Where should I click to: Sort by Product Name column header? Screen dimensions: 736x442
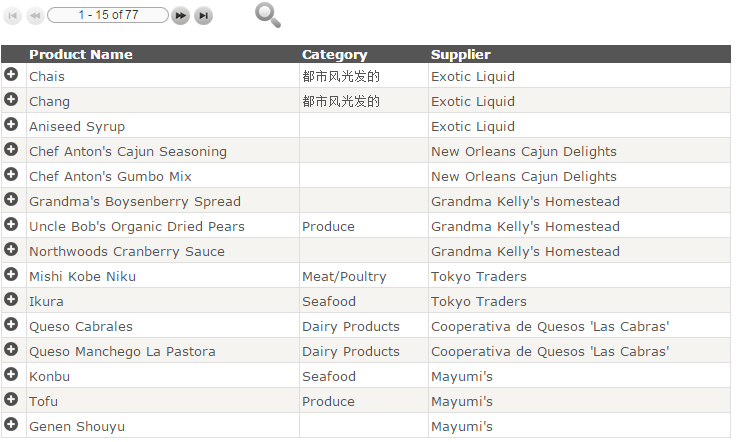point(81,55)
